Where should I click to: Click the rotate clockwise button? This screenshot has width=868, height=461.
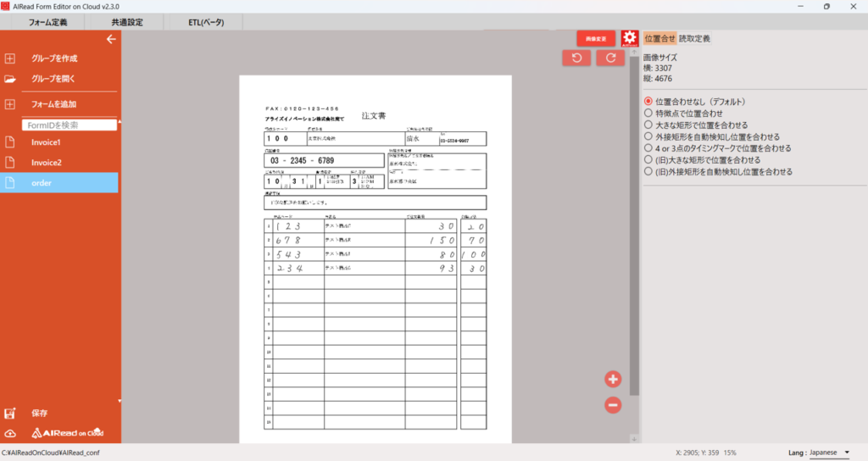click(610, 58)
